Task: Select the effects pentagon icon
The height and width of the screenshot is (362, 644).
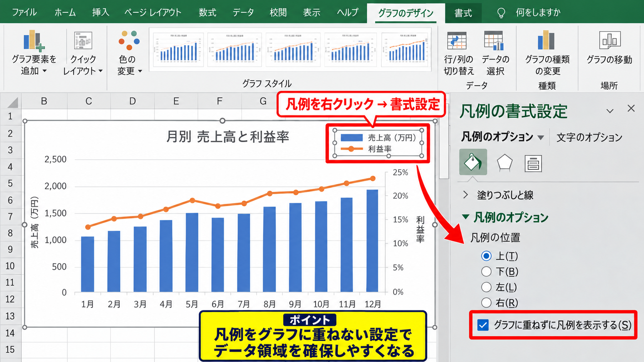Action: [505, 163]
